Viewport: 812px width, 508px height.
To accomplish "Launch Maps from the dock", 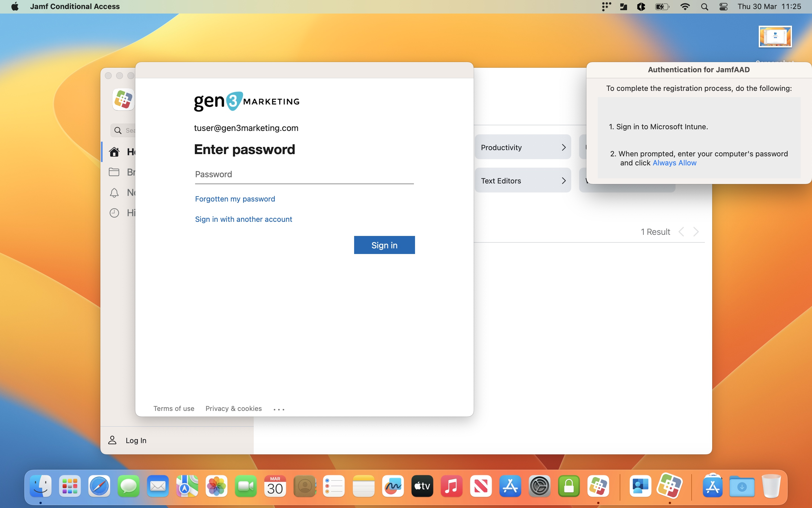I will (x=187, y=486).
